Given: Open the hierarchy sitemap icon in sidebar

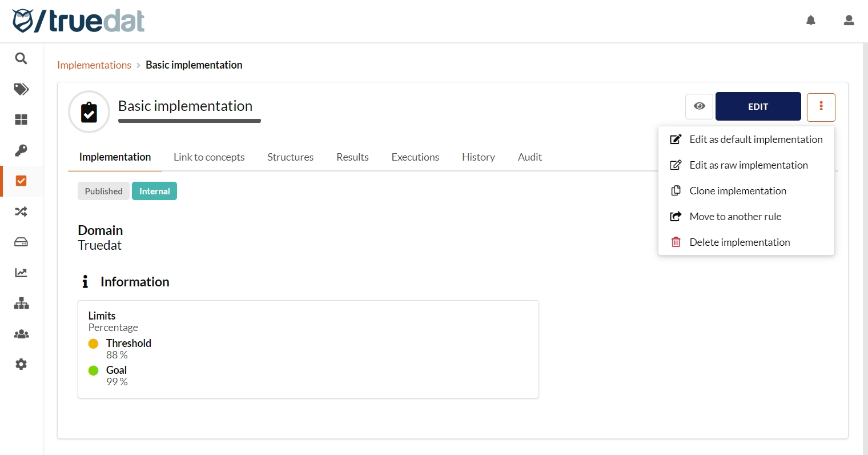Looking at the screenshot, I should coord(21,304).
